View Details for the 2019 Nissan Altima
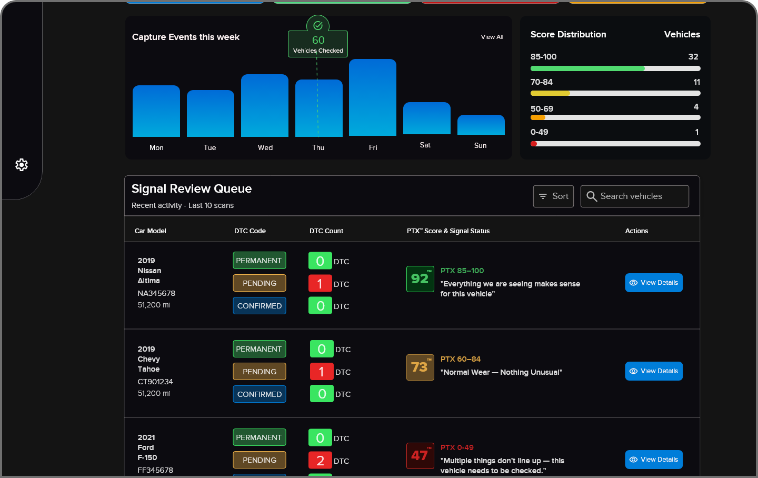Screen dimensions: 758x478 tap(653, 283)
